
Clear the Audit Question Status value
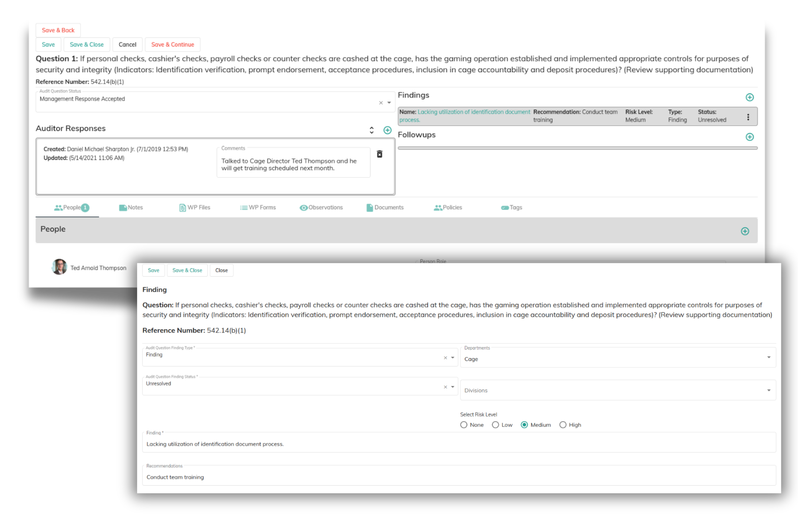[x=381, y=103]
